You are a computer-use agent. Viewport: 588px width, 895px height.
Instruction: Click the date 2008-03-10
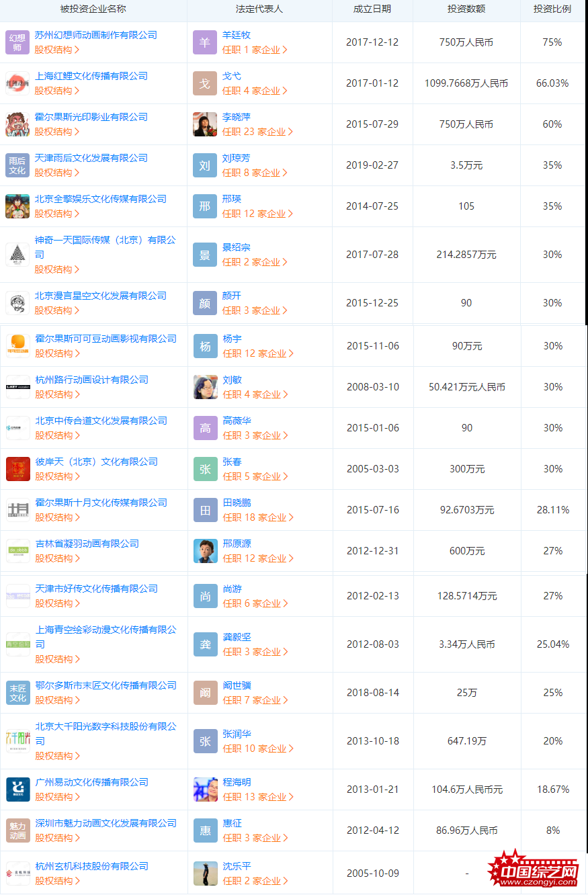coord(373,387)
